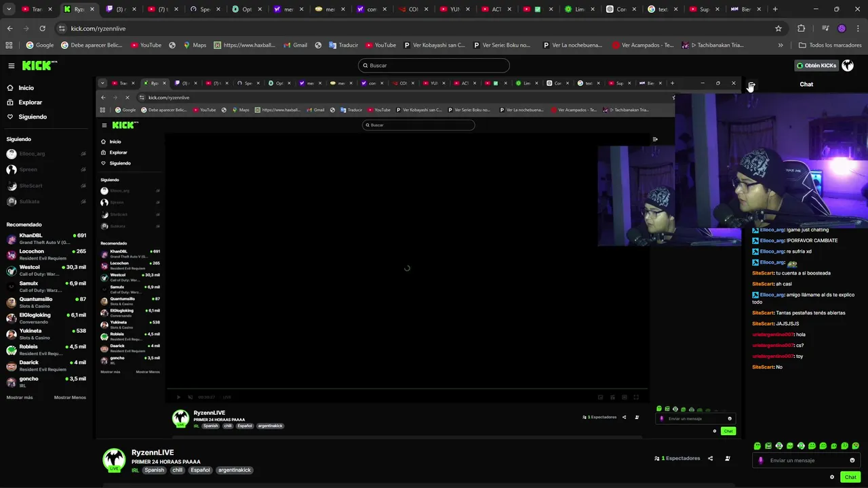Open the Kick profile avatar menu
The image size is (868, 488).
tap(848, 66)
